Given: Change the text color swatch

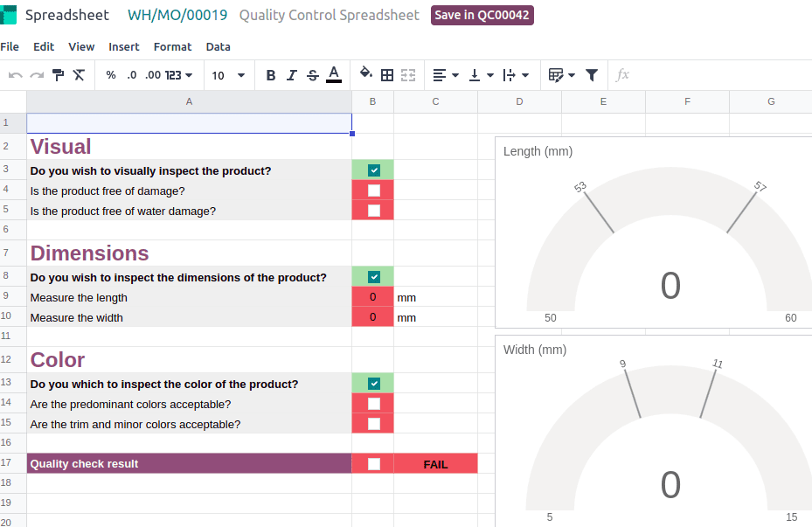Looking at the screenshot, I should (333, 75).
